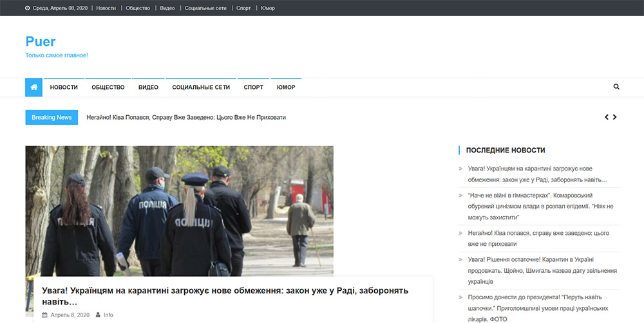Open СПОРТ in main navigation
Screen dimensions: 644x323
(253, 88)
